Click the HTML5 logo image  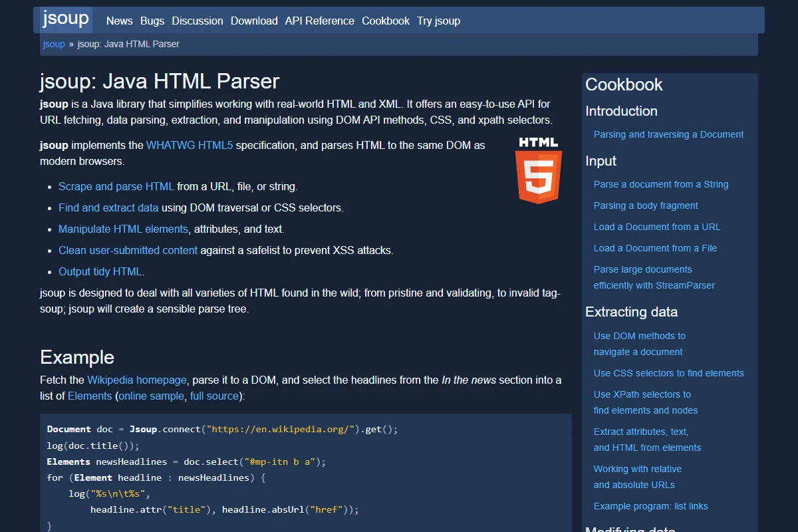click(x=539, y=170)
